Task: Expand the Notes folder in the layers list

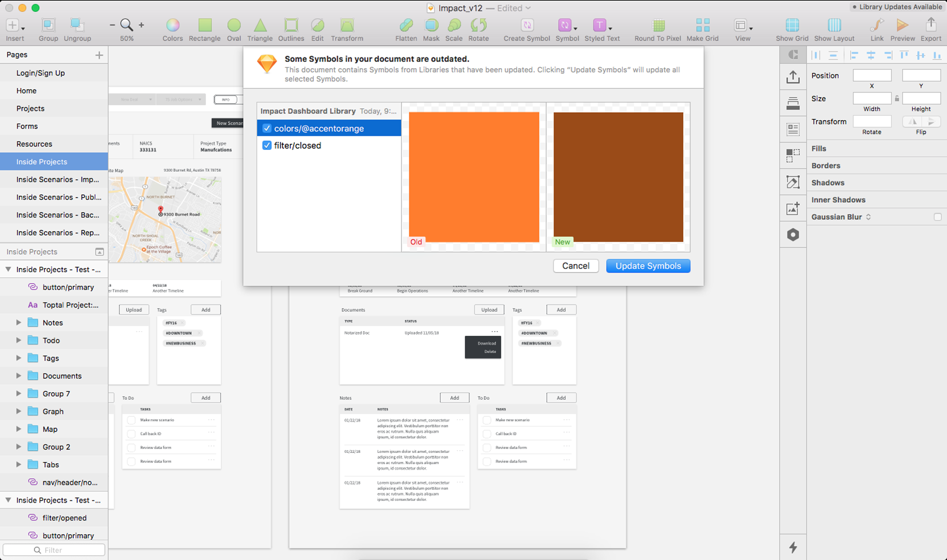Action: 19,322
